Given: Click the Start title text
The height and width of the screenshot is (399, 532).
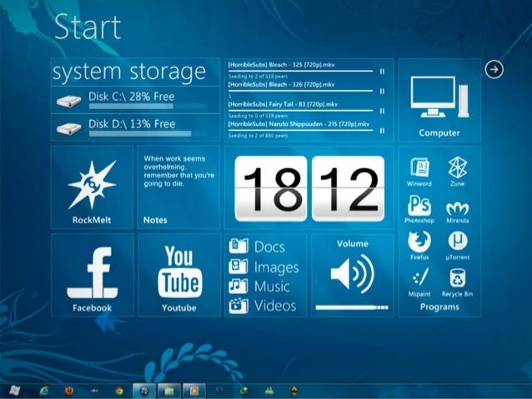Looking at the screenshot, I should 88,27.
